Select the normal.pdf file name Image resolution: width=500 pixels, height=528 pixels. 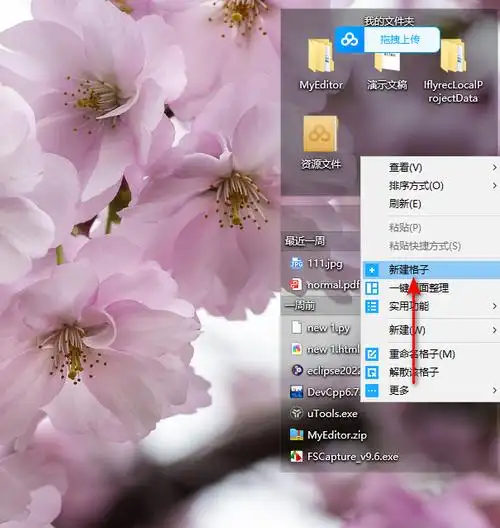pyautogui.click(x=334, y=285)
